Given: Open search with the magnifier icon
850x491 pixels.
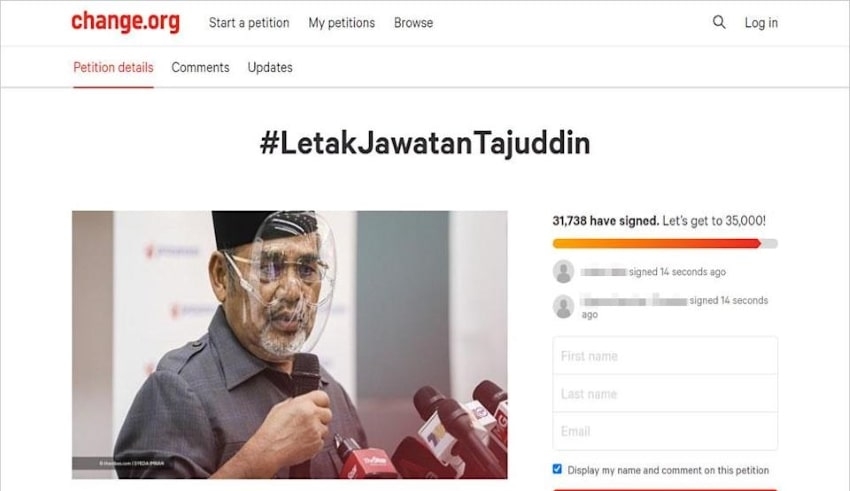Looking at the screenshot, I should tap(719, 22).
